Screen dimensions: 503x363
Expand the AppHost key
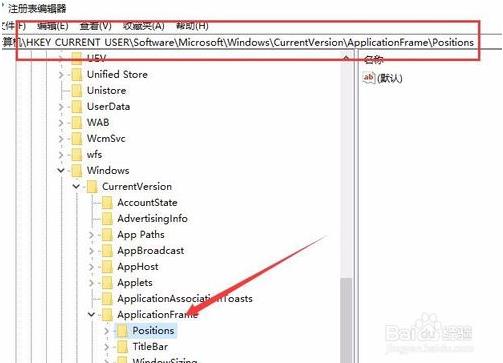coord(91,267)
